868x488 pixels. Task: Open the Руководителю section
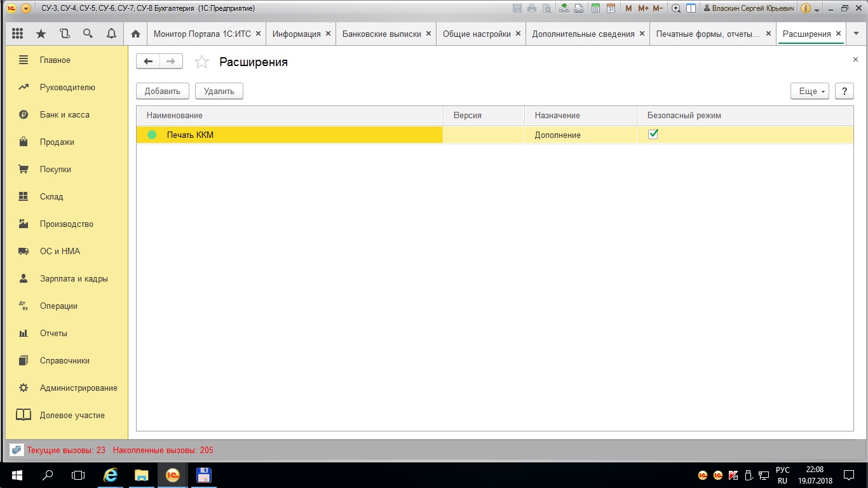pos(67,87)
